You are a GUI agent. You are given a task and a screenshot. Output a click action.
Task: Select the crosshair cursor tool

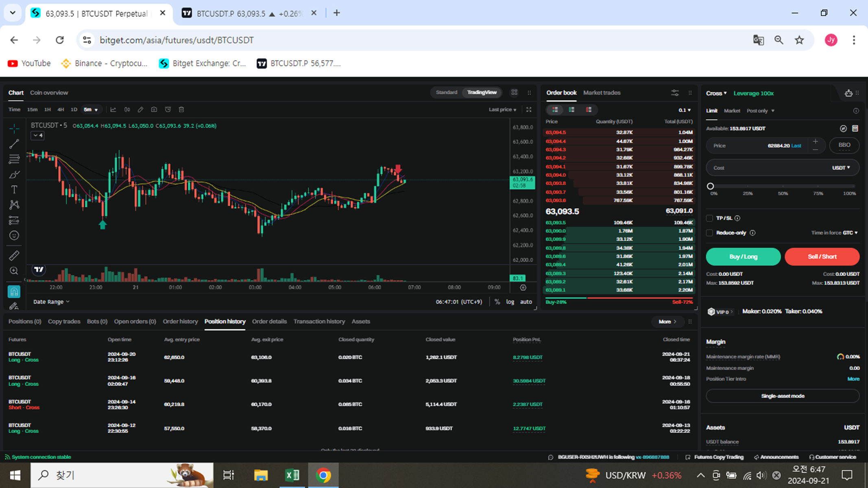pyautogui.click(x=14, y=129)
